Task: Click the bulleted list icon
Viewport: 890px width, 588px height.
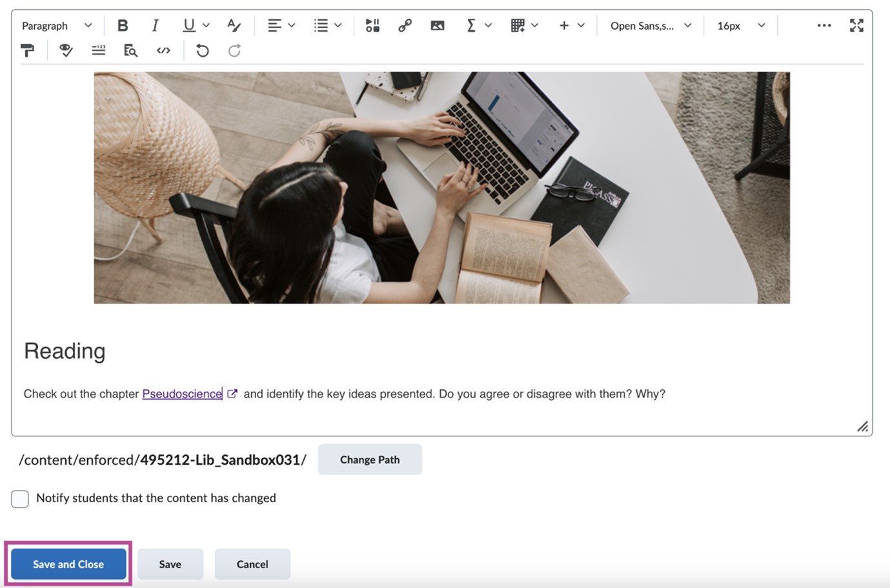Action: [321, 26]
